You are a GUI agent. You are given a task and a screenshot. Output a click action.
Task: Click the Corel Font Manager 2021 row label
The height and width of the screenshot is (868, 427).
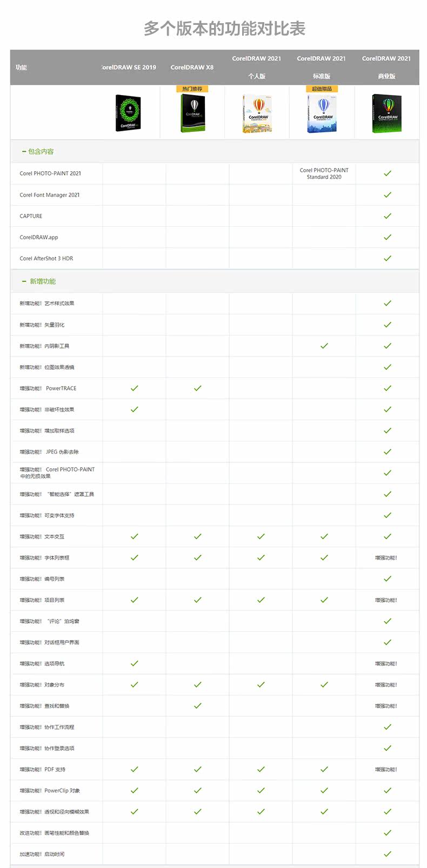pyautogui.click(x=50, y=195)
